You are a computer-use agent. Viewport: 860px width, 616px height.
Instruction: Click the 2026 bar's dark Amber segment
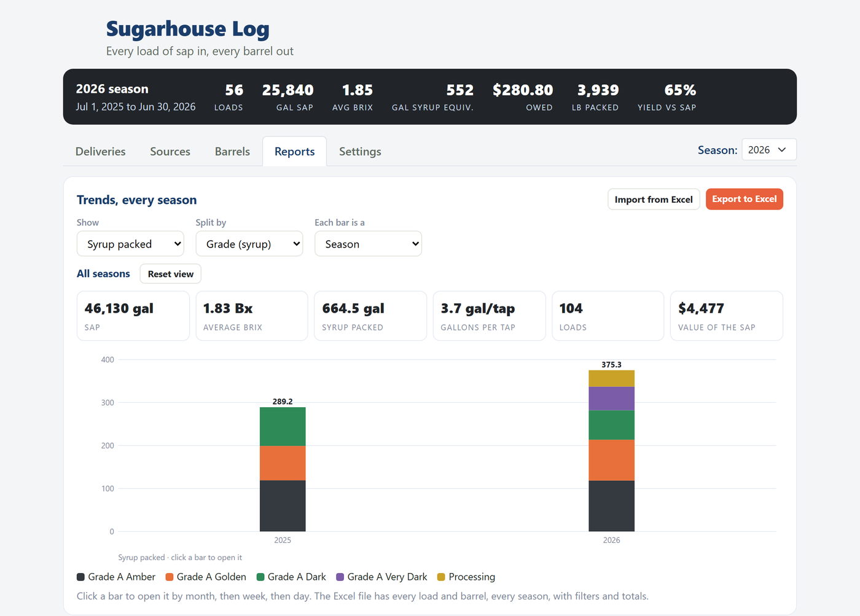611,506
